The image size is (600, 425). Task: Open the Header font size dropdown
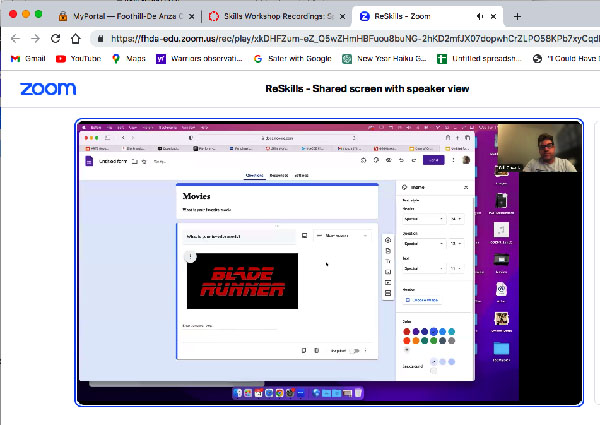[x=456, y=219]
